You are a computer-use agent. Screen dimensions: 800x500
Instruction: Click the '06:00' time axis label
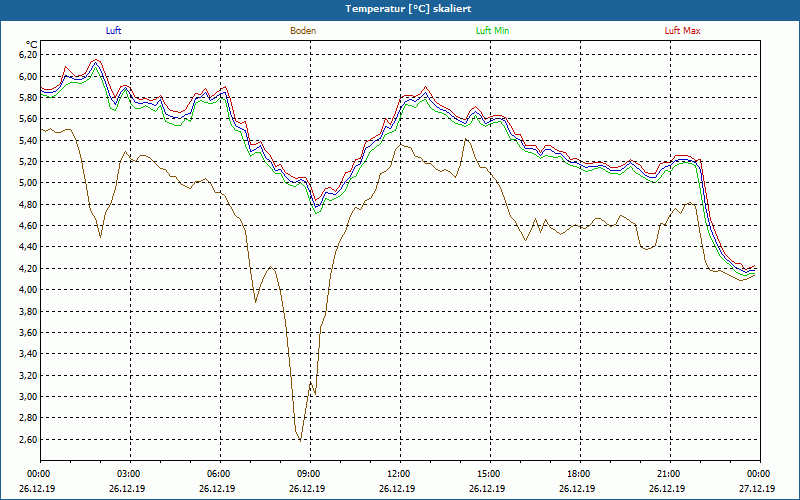220,474
